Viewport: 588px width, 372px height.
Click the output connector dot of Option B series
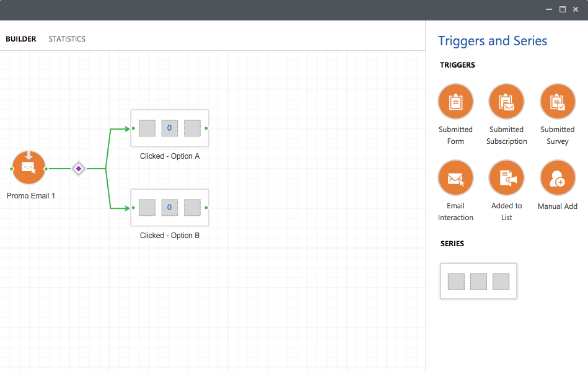[206, 208]
